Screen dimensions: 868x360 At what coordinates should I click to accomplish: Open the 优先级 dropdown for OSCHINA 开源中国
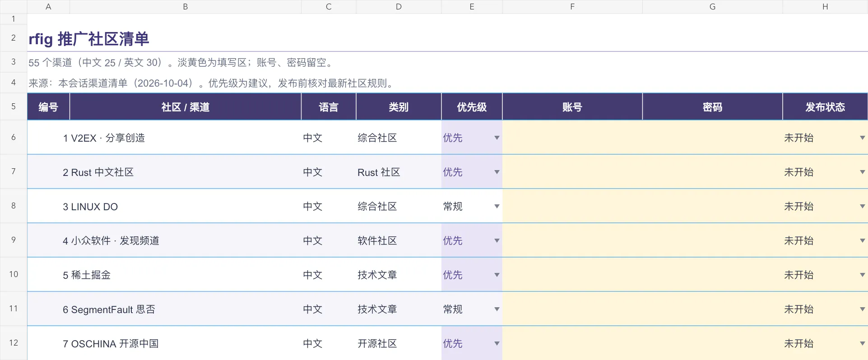497,343
